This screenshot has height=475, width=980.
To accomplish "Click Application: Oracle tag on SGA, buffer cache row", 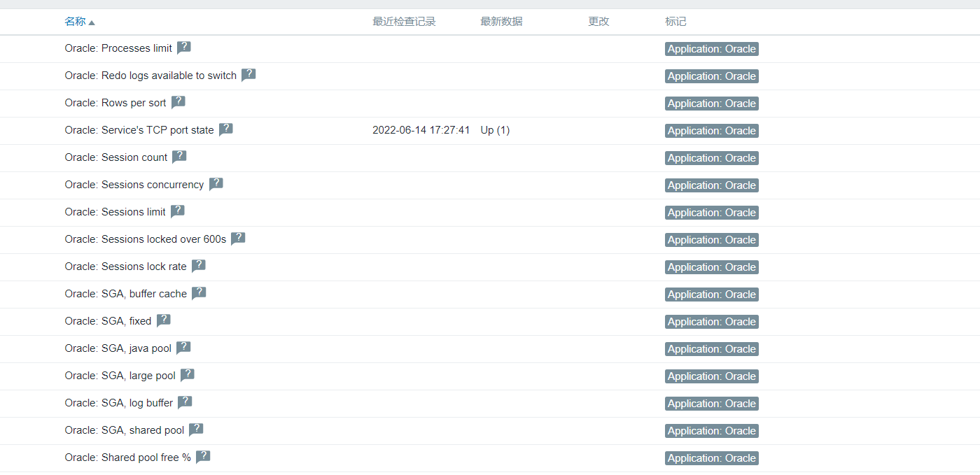I will click(712, 295).
